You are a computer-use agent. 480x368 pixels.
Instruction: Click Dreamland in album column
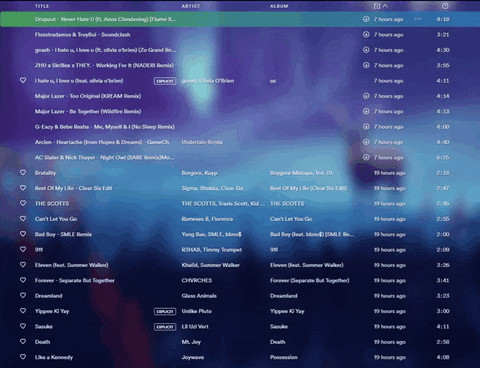284,296
